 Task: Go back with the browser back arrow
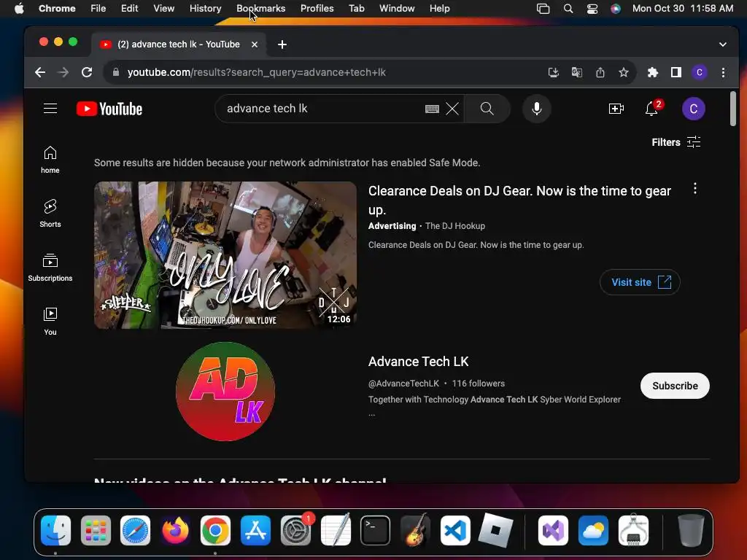point(40,72)
